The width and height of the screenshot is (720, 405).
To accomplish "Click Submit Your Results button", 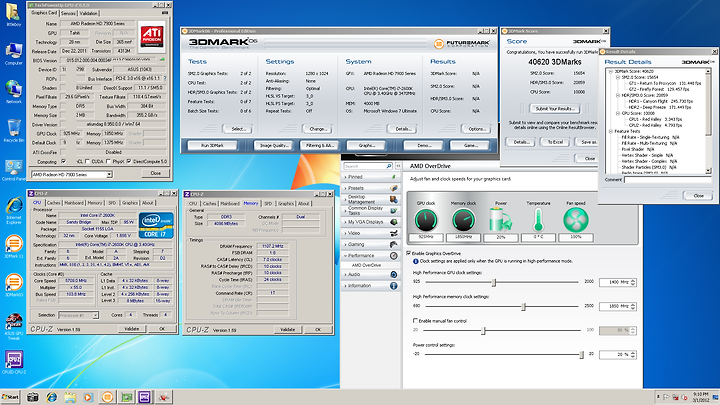I will click(x=555, y=109).
